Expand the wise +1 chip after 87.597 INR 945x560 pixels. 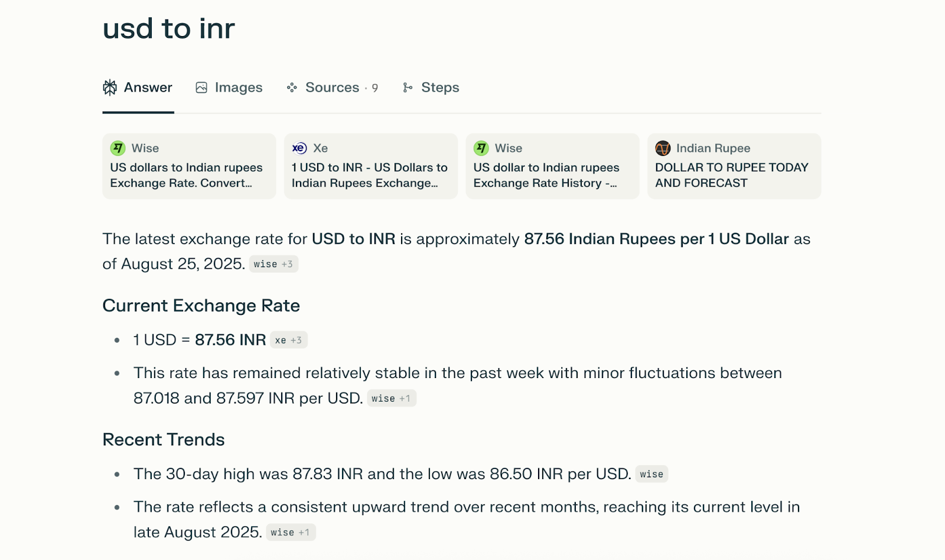pos(392,399)
